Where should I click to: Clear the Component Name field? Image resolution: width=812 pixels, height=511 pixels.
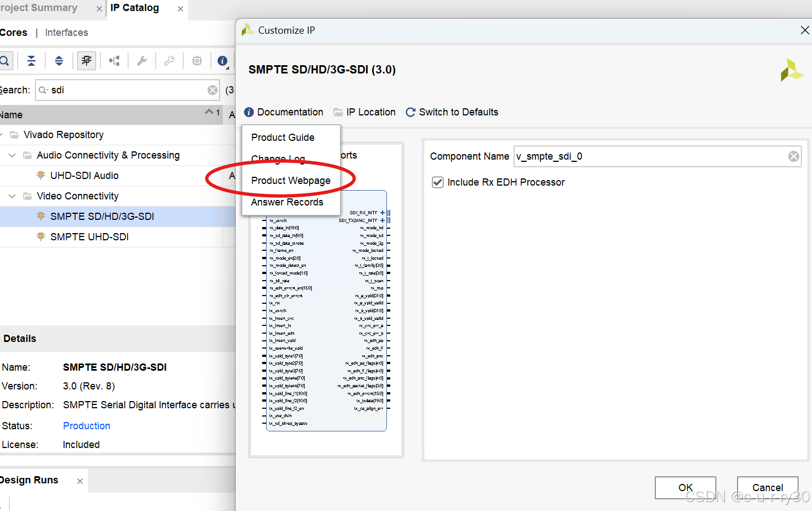pos(794,156)
